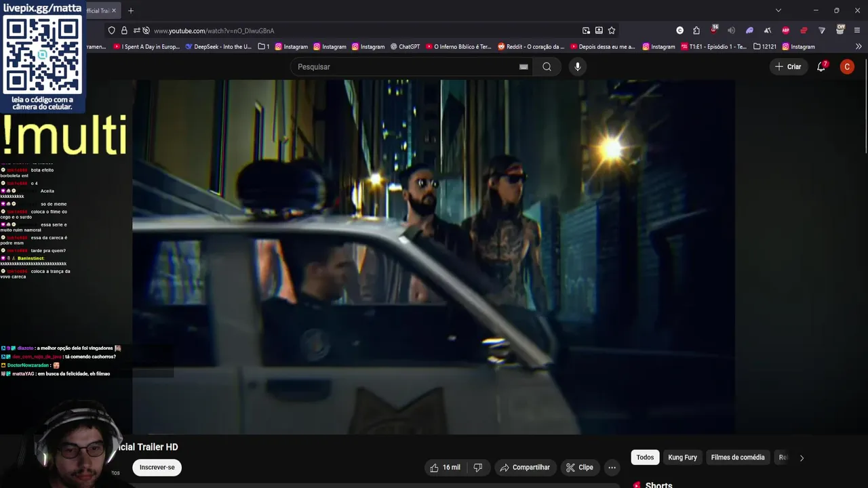This screenshot has width=868, height=488.
Task: Click the purple ghost-shaped extension icon
Action: (x=749, y=30)
